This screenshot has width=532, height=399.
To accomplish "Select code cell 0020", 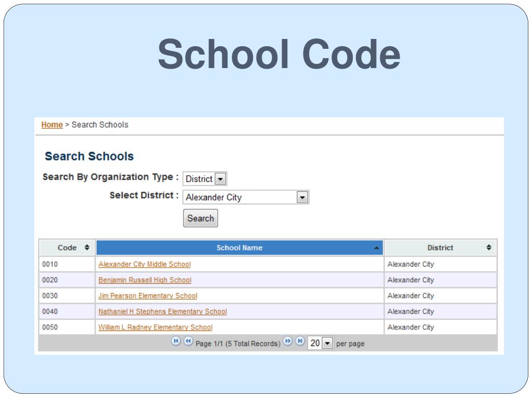I will [x=67, y=280].
